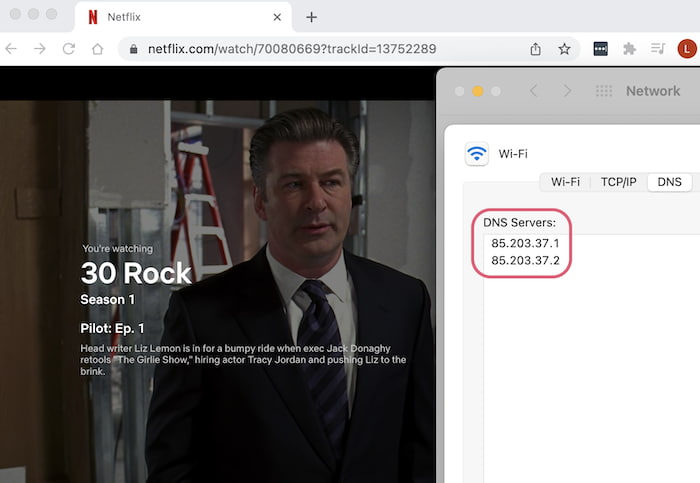Go forward in the Network window
Screen dimensions: 700x483
pyautogui.click(x=567, y=91)
